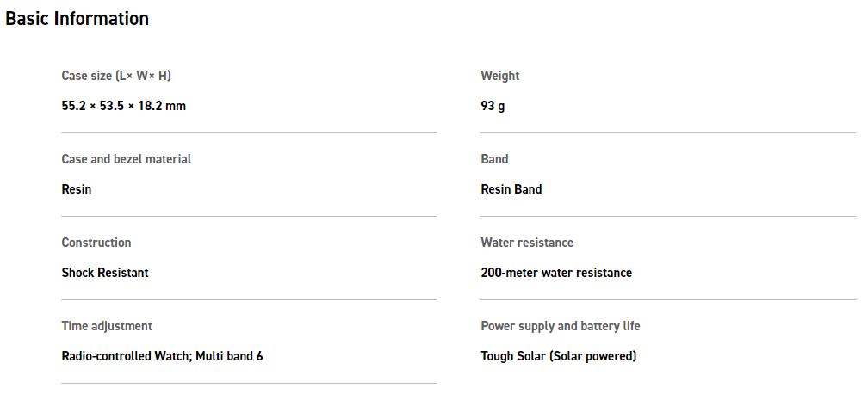This screenshot has width=868, height=394.
Task: Click the divider line below 93 g
Action: pos(668,132)
